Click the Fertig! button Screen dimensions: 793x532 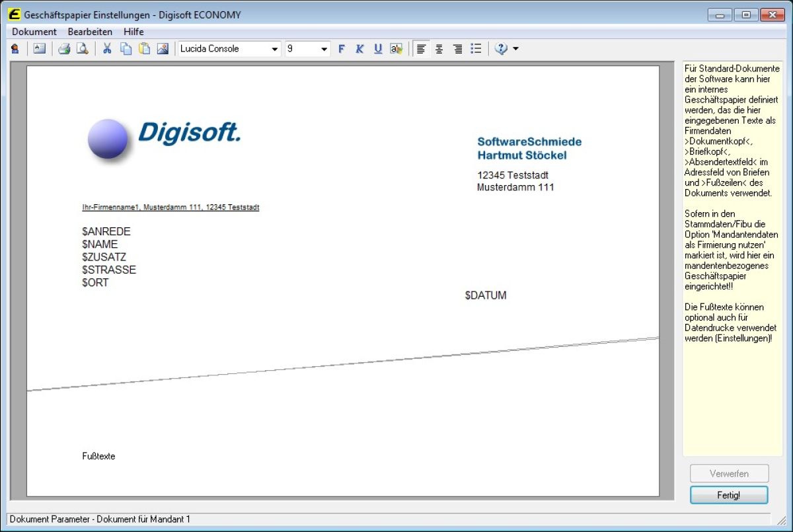[729, 495]
